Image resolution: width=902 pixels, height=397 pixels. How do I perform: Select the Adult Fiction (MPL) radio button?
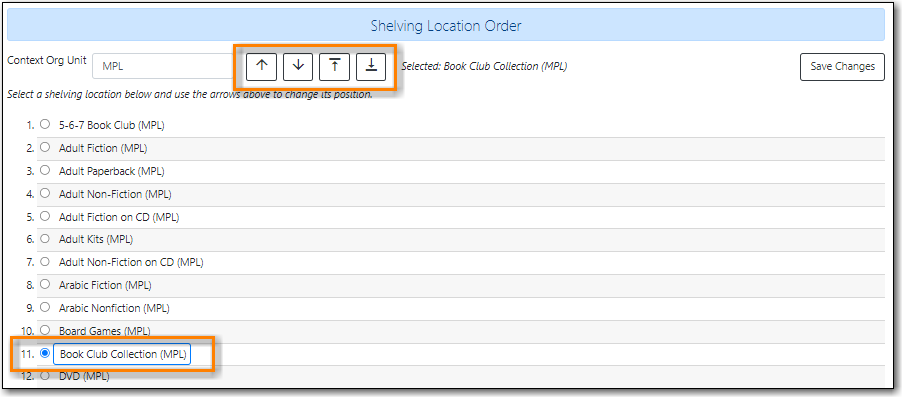point(45,147)
